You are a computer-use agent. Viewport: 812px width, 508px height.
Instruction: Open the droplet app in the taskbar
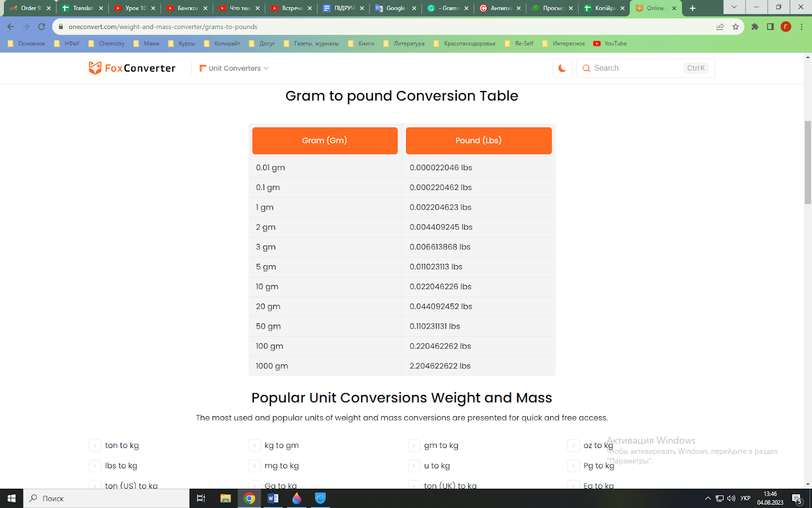(296, 498)
